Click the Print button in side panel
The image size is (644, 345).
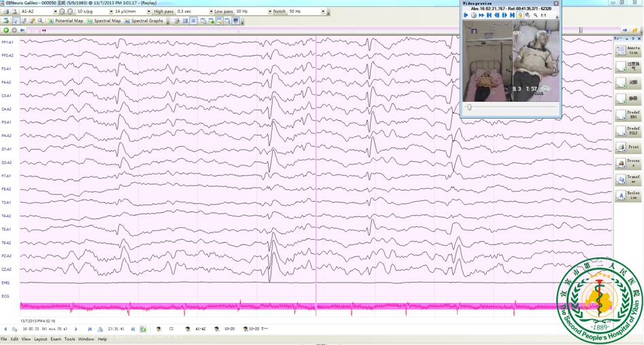(627, 147)
